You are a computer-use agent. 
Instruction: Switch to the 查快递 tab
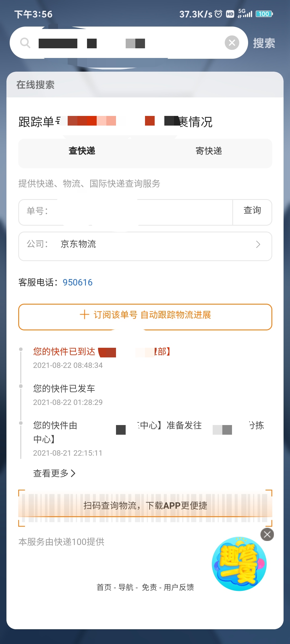pyautogui.click(x=82, y=151)
